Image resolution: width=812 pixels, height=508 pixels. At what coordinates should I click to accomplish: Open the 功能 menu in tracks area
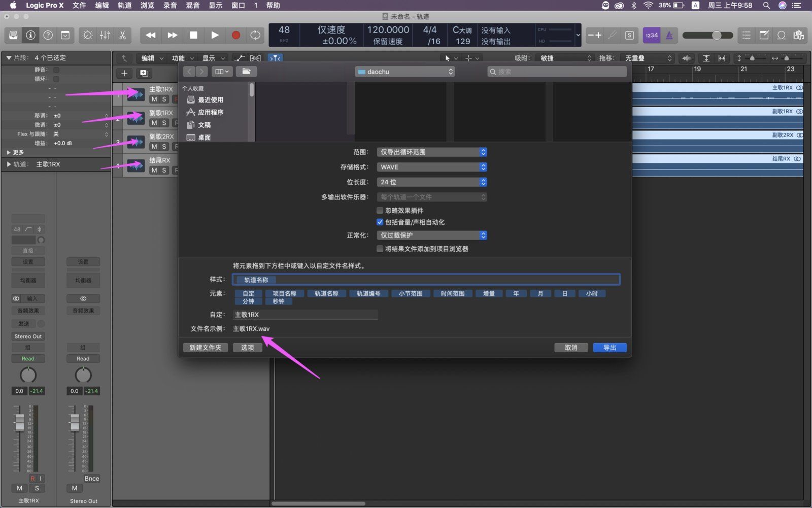(x=183, y=58)
